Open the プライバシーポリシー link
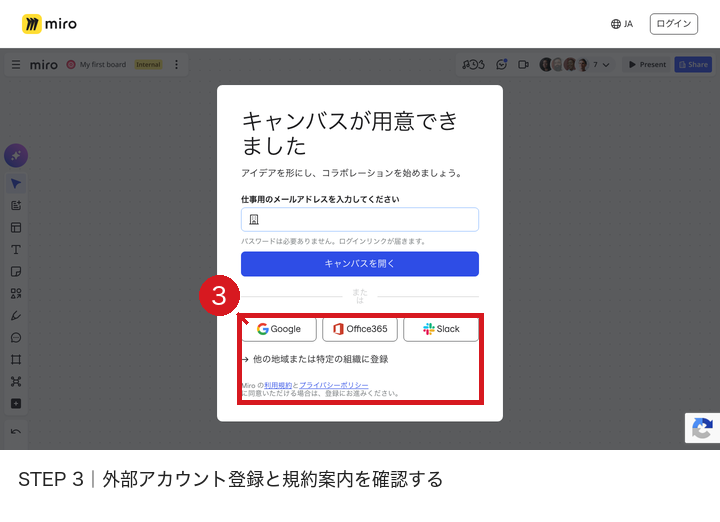The width and height of the screenshot is (720, 522). (334, 385)
